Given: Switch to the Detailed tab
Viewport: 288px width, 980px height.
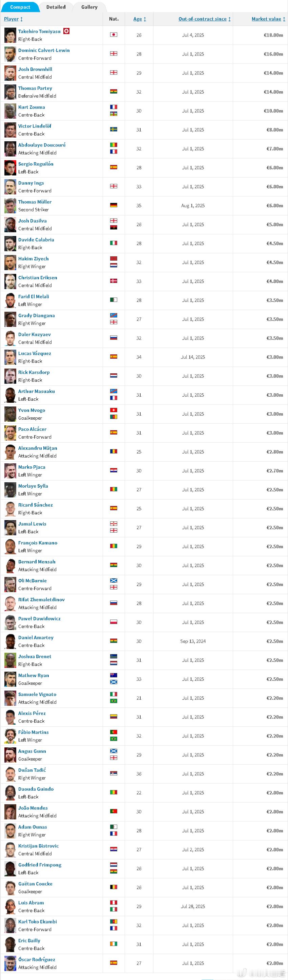Looking at the screenshot, I should click(56, 7).
